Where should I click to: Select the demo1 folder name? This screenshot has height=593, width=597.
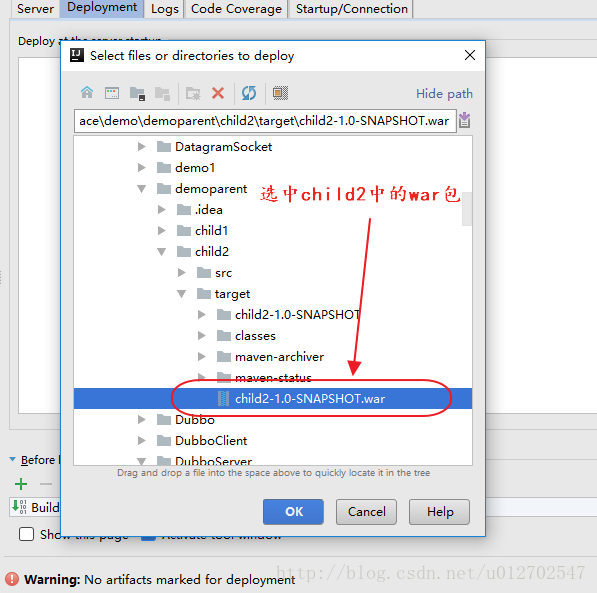tap(195, 168)
